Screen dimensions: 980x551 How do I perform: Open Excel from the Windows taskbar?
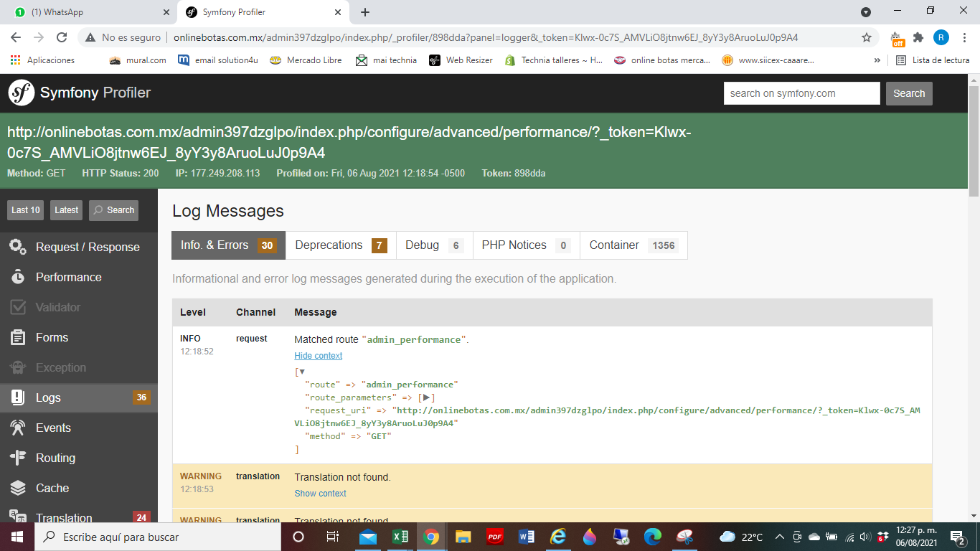[400, 537]
